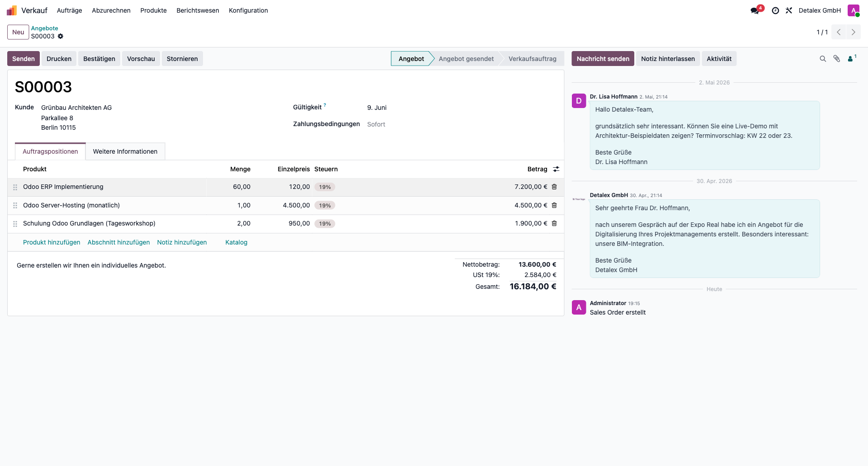The height and width of the screenshot is (466, 868).
Task: Go to the next record arrow
Action: [854, 32]
